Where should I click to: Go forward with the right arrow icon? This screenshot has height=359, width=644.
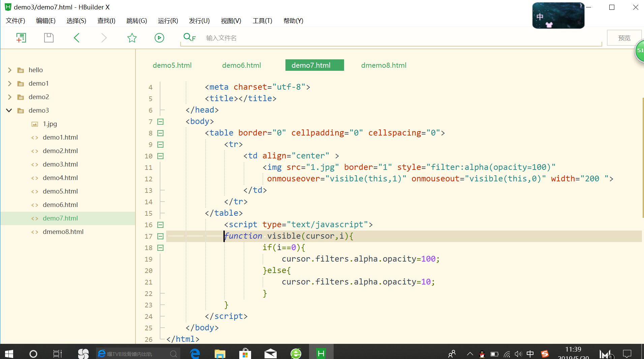104,38
